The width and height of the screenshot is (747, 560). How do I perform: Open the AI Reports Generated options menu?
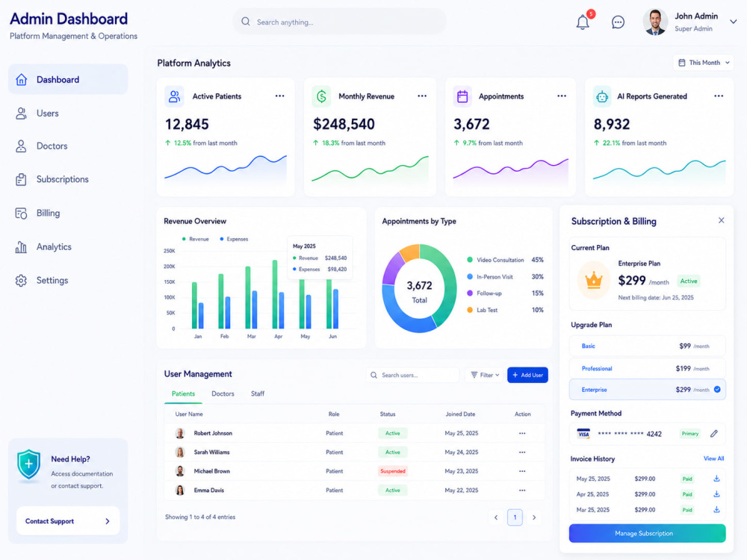[719, 96]
